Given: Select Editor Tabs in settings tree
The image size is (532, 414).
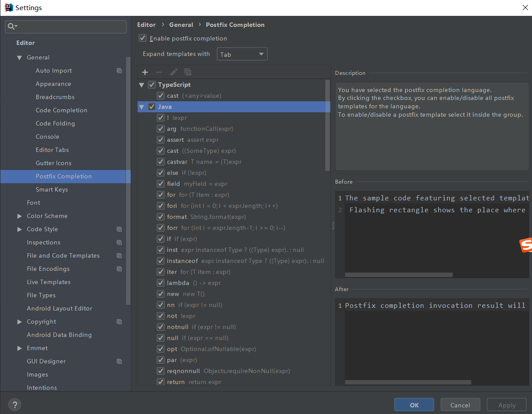Looking at the screenshot, I should (x=52, y=150).
